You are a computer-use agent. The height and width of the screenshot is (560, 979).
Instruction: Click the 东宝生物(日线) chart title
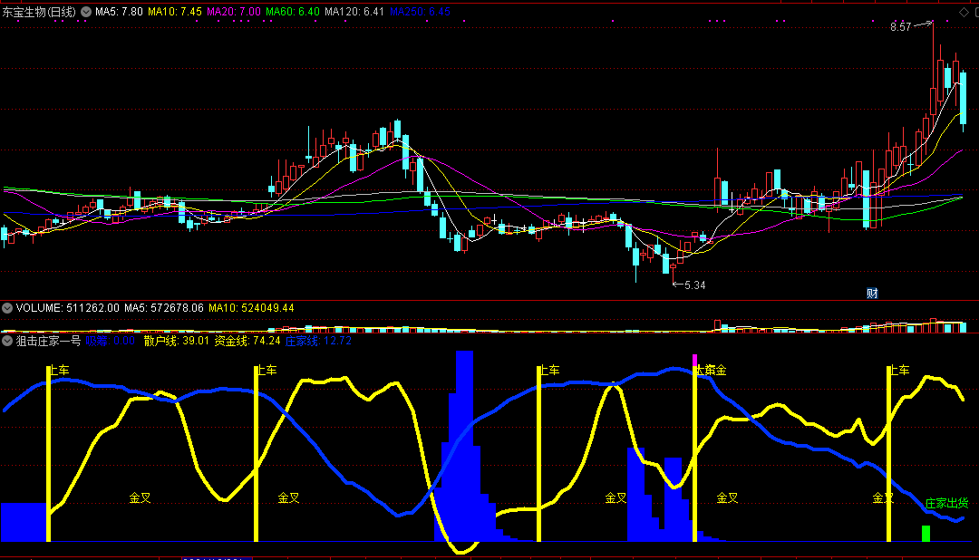(39, 12)
